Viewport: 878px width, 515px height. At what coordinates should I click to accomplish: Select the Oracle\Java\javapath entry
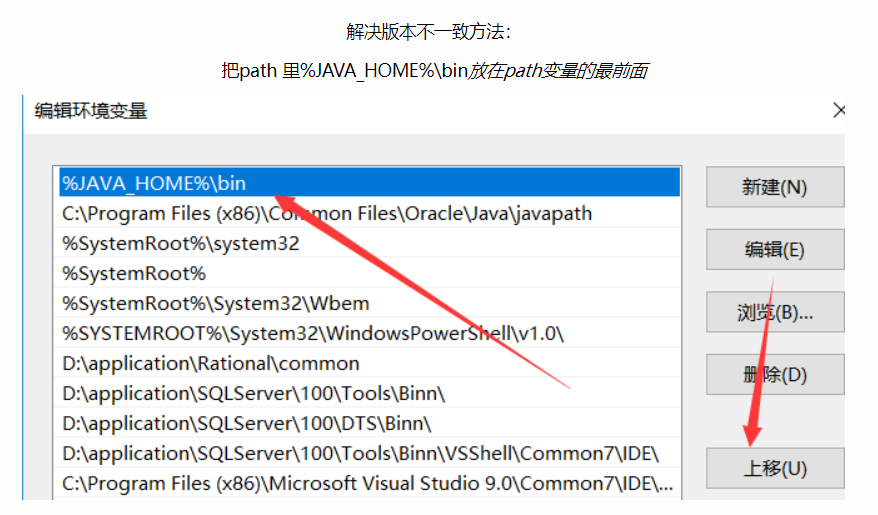click(x=369, y=213)
